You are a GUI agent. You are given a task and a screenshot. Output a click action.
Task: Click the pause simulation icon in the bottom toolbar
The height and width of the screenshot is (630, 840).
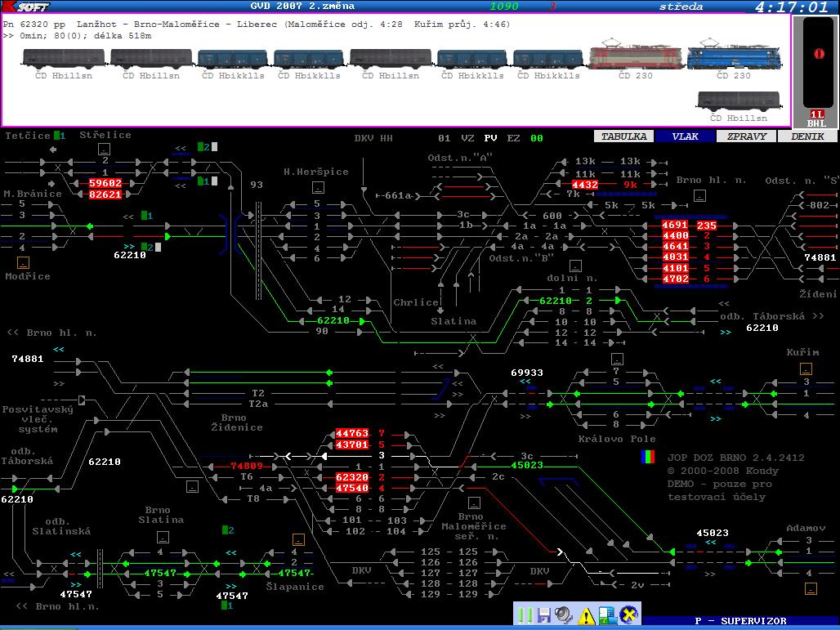[x=526, y=614]
